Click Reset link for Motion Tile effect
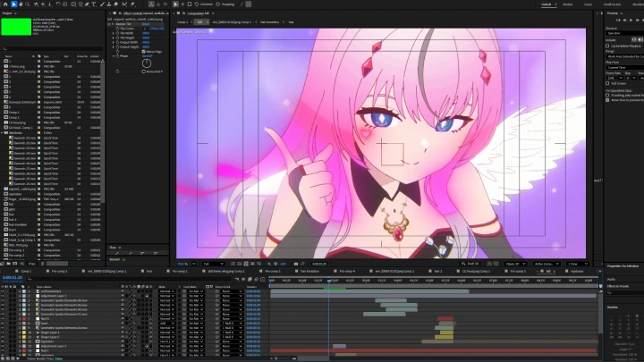644x362 pixels. click(x=146, y=24)
